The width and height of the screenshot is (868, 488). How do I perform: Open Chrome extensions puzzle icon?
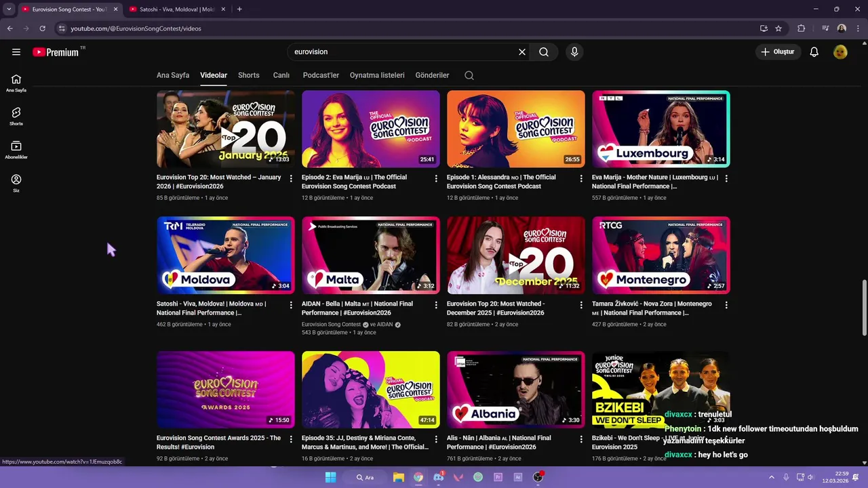point(802,28)
